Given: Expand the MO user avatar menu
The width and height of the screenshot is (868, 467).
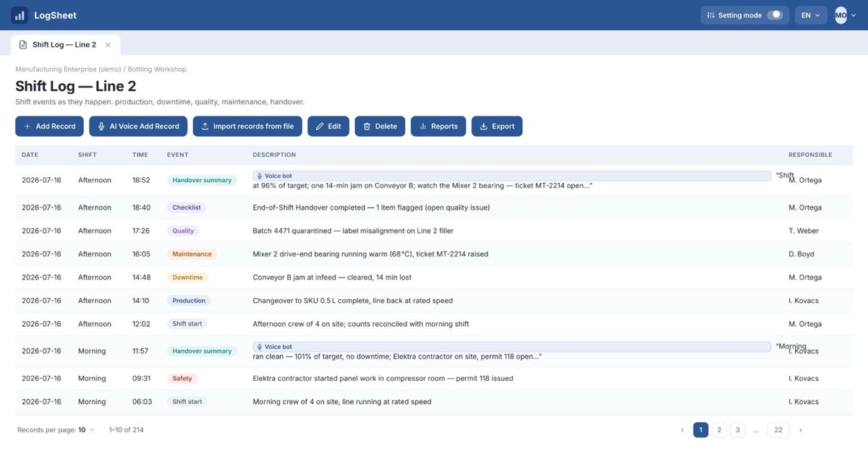Looking at the screenshot, I should pyautogui.click(x=846, y=15).
